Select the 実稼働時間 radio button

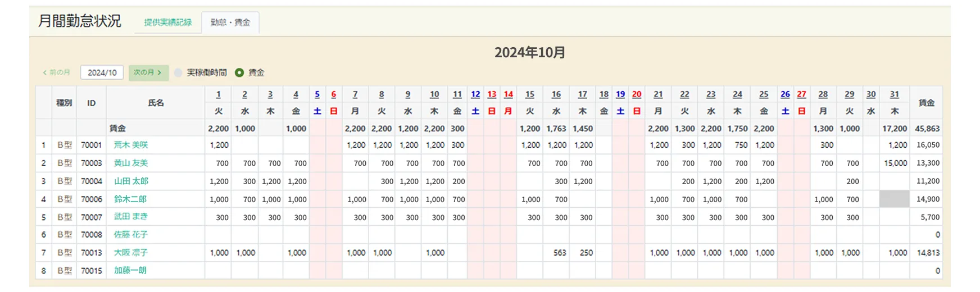tap(178, 72)
